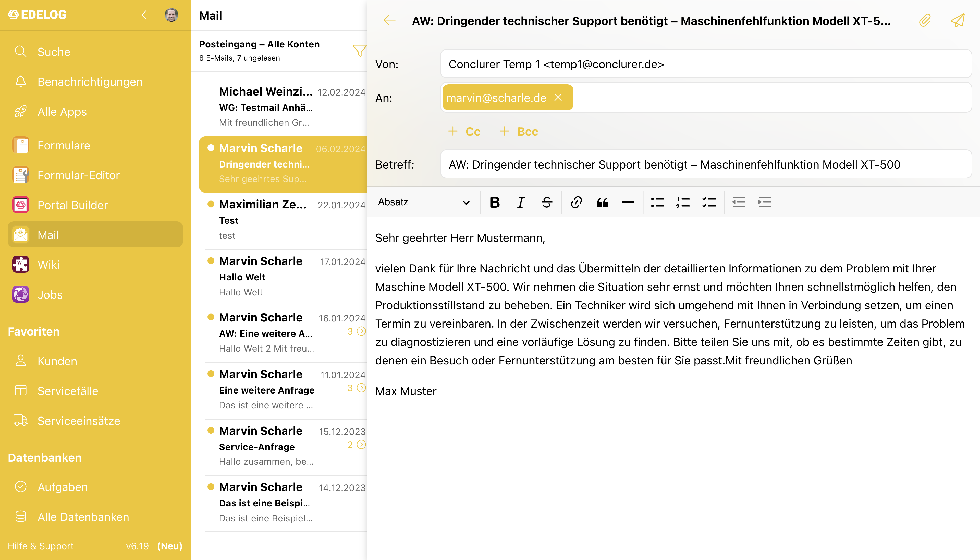Open the Formulare app
Image resolution: width=980 pixels, height=560 pixels.
pyautogui.click(x=95, y=145)
